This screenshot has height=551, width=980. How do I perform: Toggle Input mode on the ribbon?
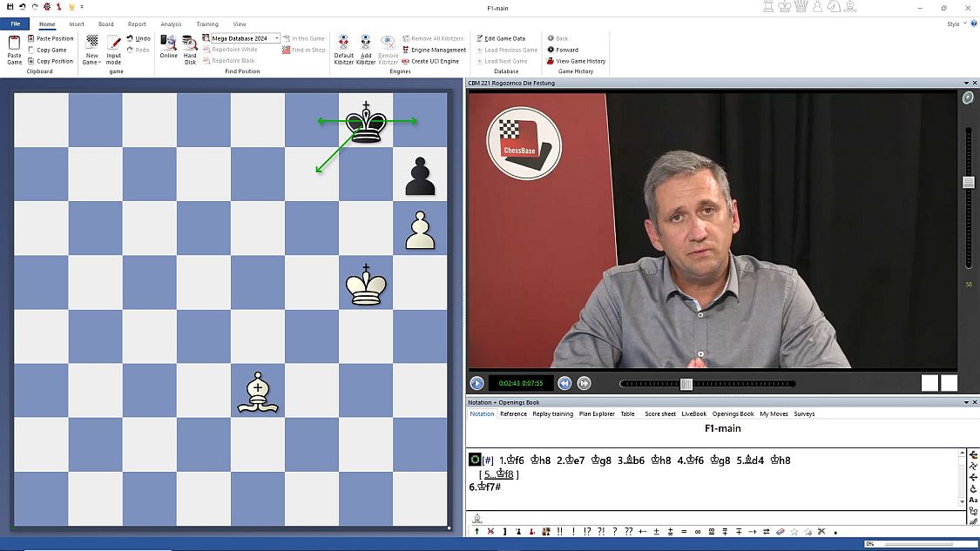coord(114,48)
